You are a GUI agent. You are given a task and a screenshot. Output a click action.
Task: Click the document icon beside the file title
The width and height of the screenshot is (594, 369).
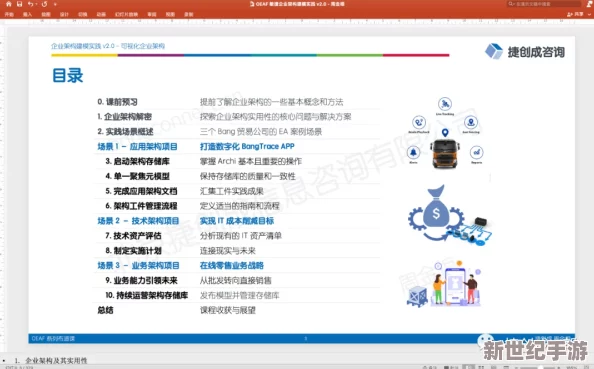point(252,4)
